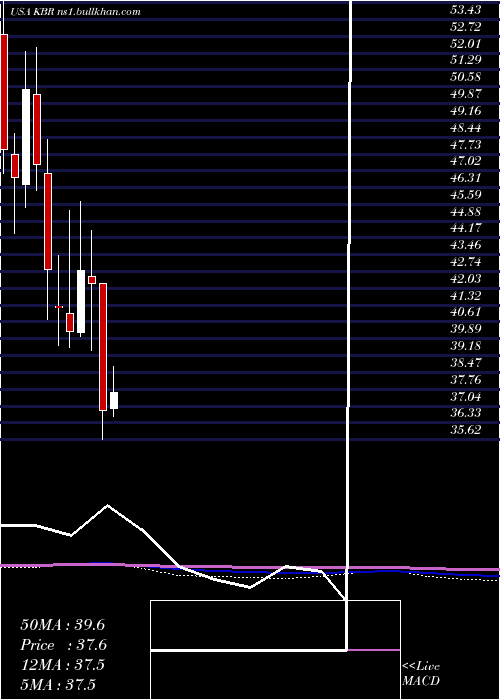Click the tall white candle near 49.87
The height and width of the screenshot is (700, 500).
click(26, 137)
